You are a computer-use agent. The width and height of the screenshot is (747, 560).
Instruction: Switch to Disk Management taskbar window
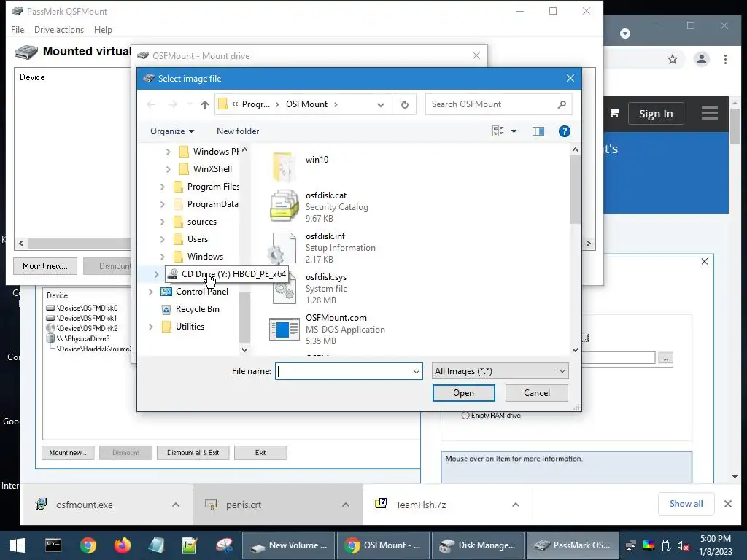click(x=478, y=545)
